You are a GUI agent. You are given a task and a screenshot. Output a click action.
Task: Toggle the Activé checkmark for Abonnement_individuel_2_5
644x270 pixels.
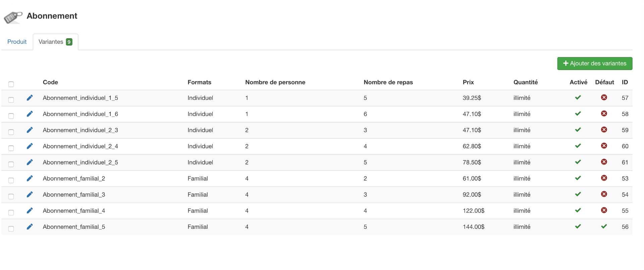pos(578,162)
